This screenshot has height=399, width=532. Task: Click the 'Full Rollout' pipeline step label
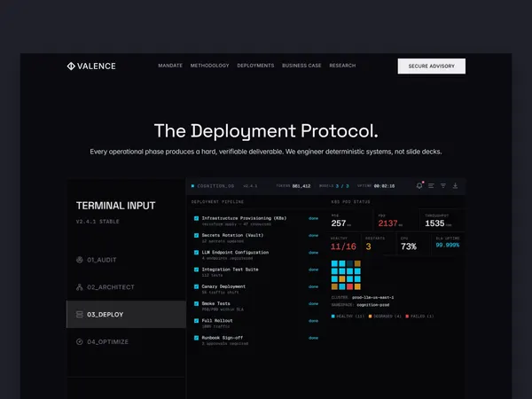217,321
